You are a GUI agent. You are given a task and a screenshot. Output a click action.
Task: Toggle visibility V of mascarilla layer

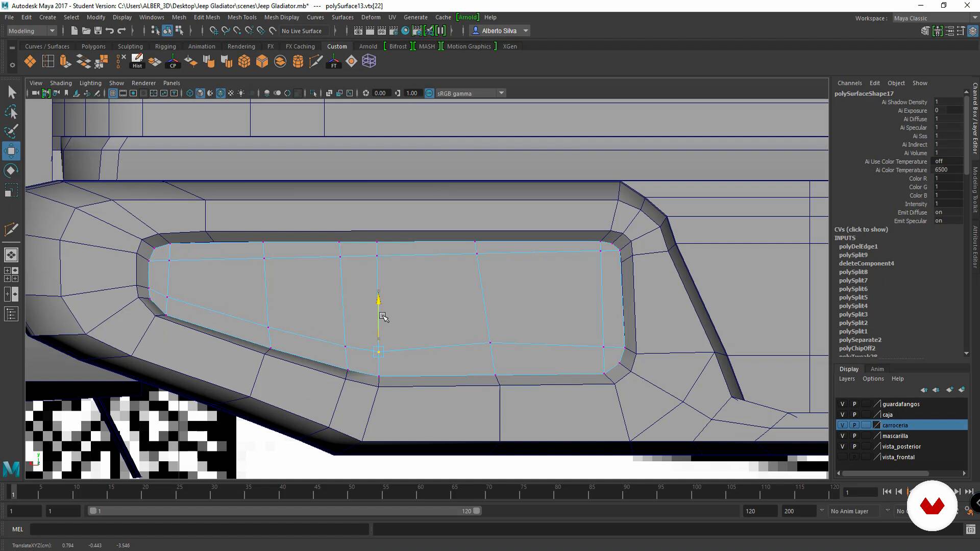tap(842, 436)
